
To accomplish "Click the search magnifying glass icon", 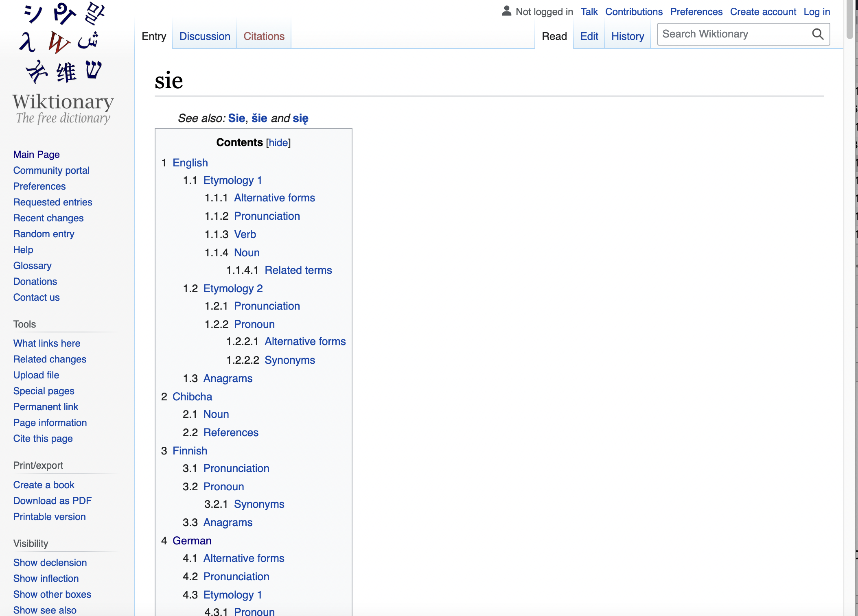I will pos(818,34).
